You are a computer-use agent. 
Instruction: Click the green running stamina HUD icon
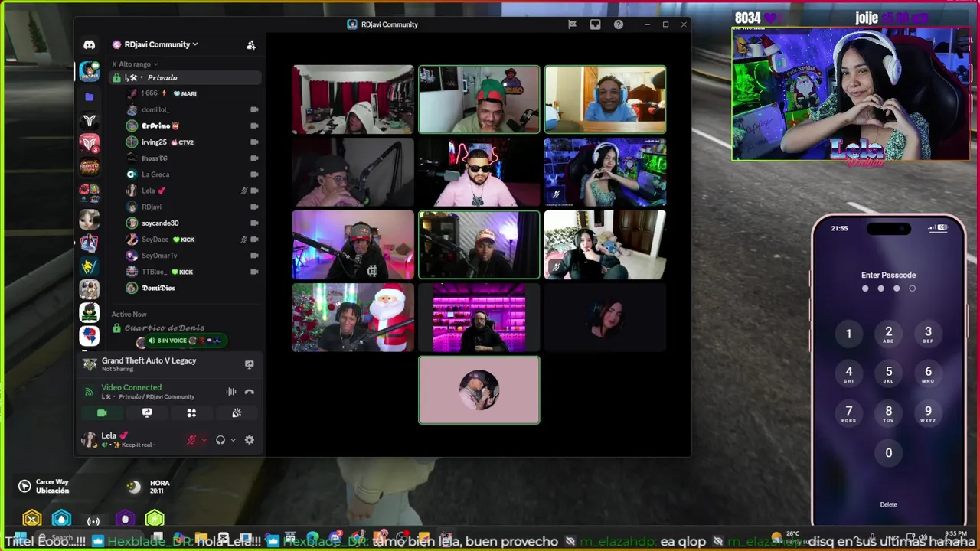click(155, 519)
